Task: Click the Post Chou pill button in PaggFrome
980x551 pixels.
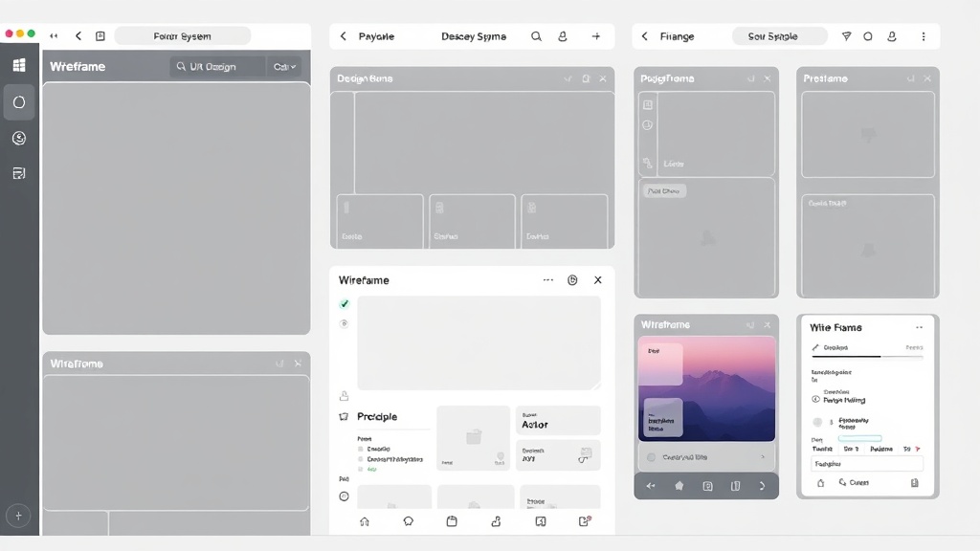Action: tap(664, 191)
